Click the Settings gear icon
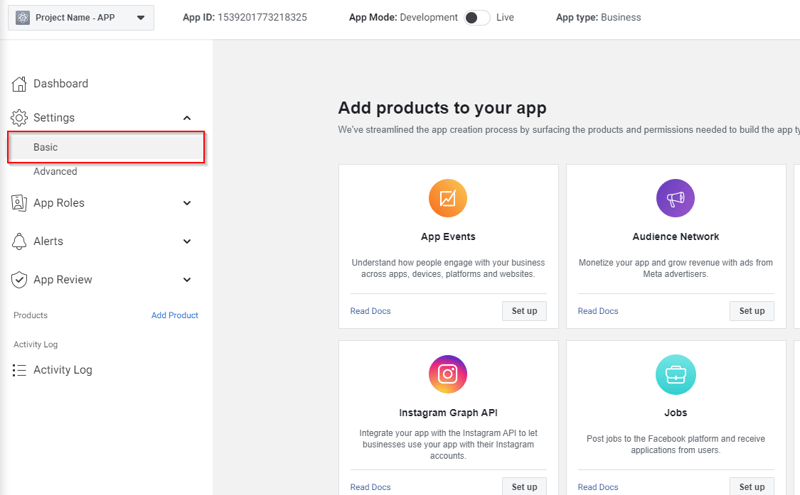The height and width of the screenshot is (495, 800). pos(19,118)
